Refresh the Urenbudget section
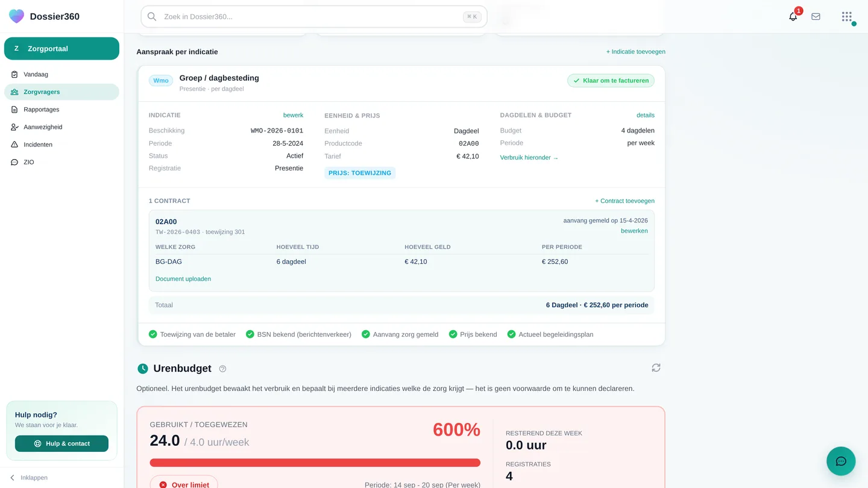 pyautogui.click(x=656, y=368)
